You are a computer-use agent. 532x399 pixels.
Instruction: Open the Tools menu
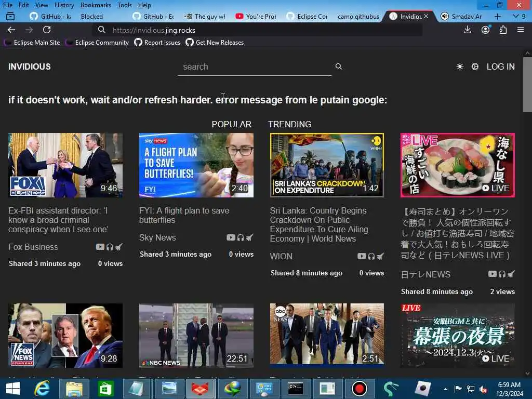[125, 5]
